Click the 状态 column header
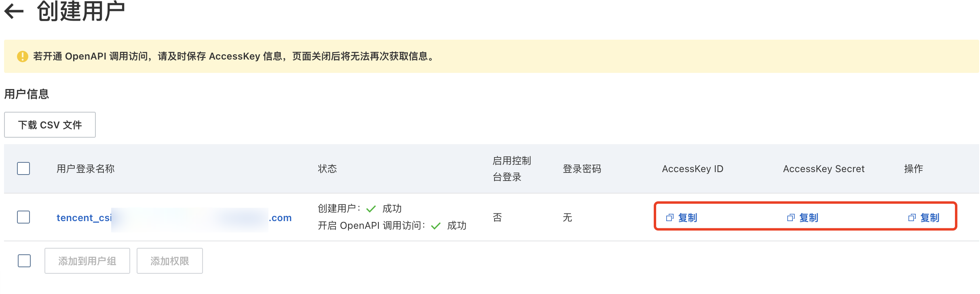 tap(327, 168)
